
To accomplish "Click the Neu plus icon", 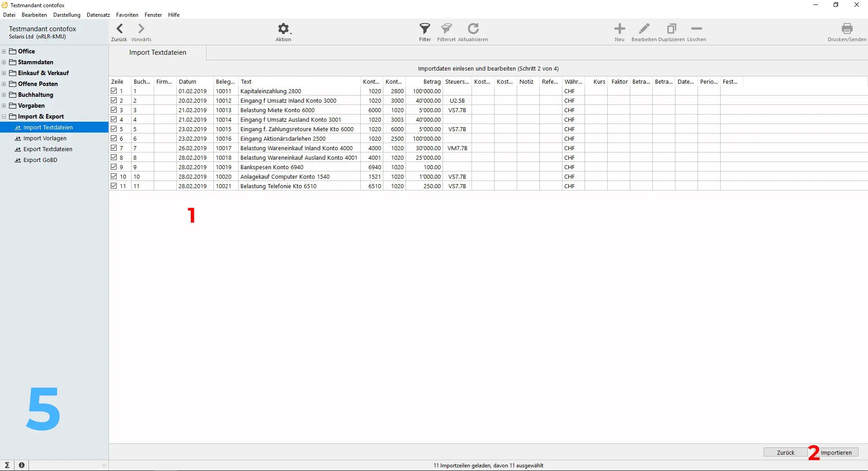I will (619, 29).
